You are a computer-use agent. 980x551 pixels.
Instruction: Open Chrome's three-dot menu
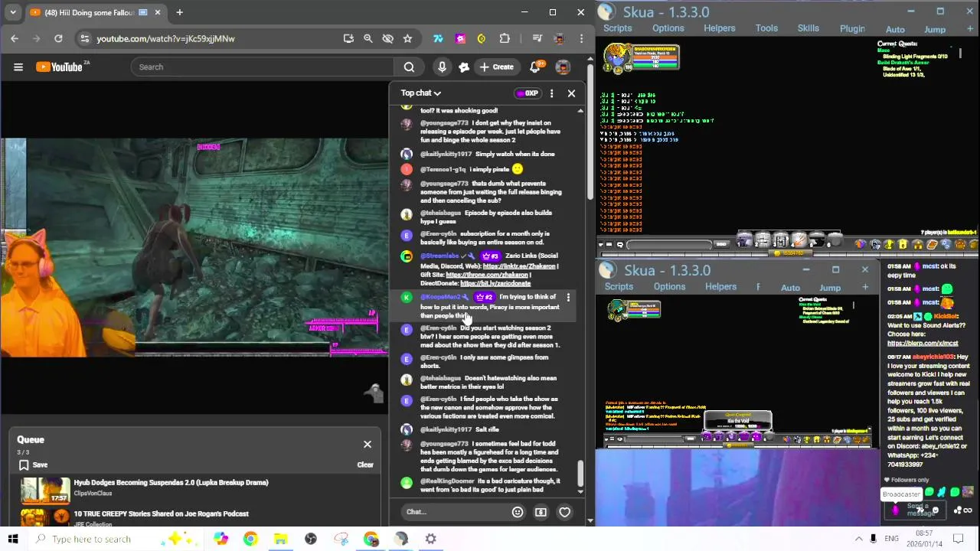(x=581, y=38)
